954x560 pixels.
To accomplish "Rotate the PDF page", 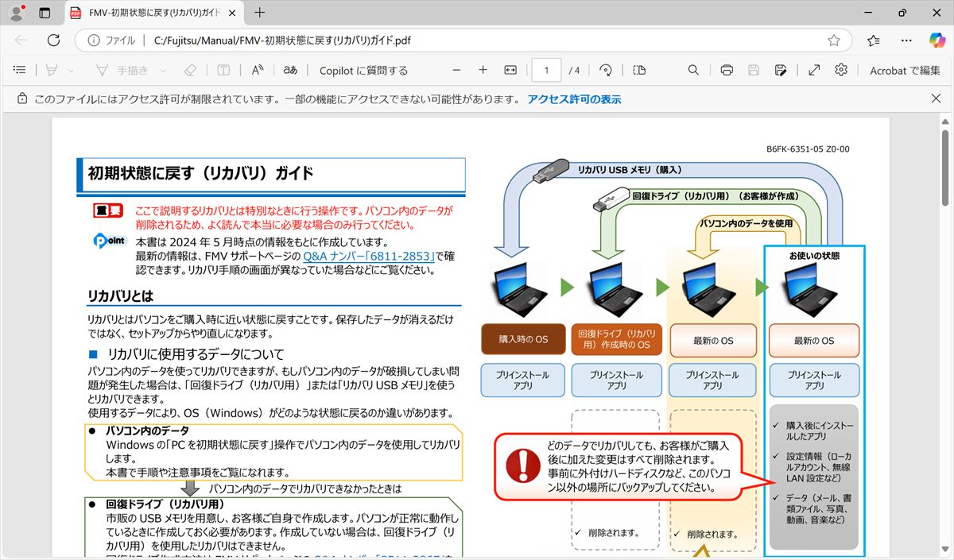I will tap(606, 70).
